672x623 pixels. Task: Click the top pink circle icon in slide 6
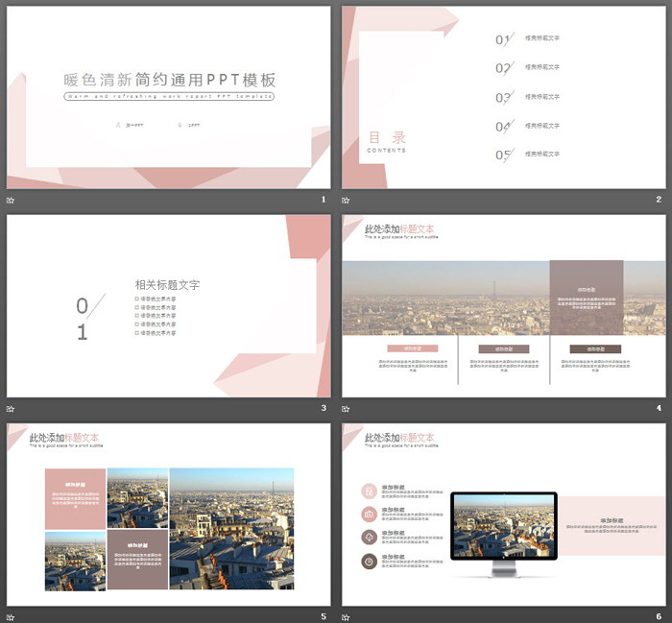(370, 491)
